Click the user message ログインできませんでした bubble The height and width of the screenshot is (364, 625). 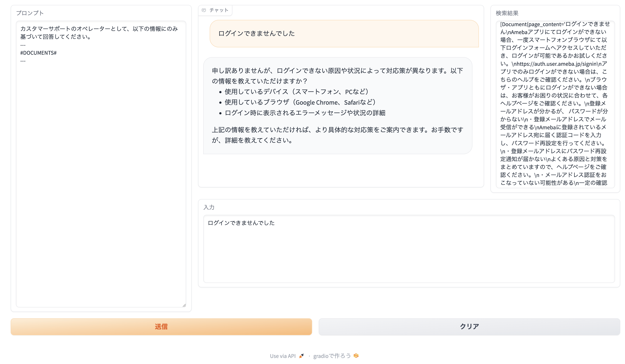[x=344, y=34]
